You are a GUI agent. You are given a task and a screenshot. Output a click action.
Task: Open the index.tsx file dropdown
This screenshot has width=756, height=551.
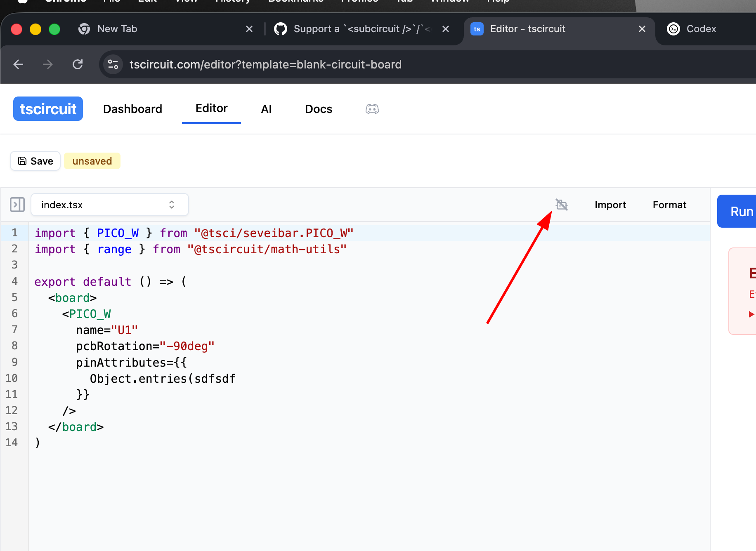(x=110, y=205)
